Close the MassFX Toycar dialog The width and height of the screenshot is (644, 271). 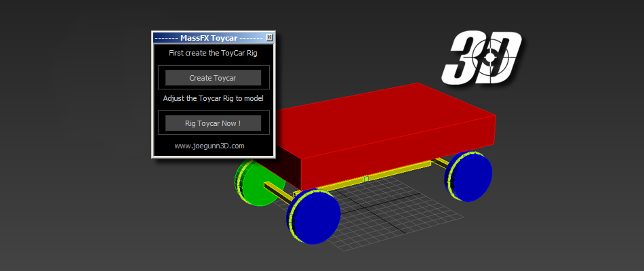pos(269,38)
